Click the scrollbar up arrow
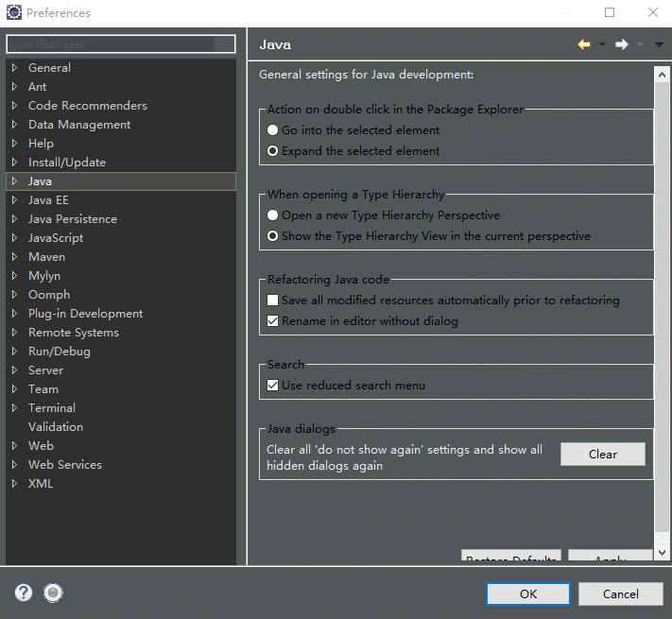Screen dimensions: 672x619 (x=662, y=76)
